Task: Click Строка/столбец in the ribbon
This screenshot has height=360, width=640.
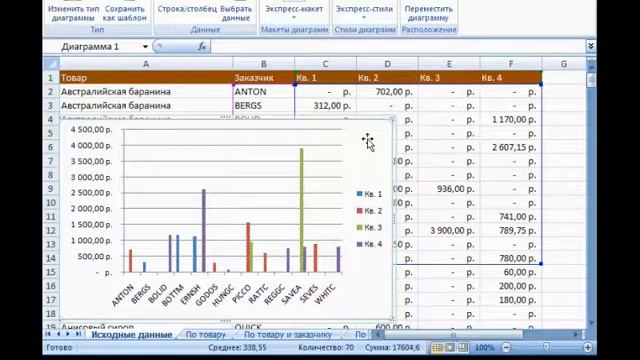Action: (187, 9)
